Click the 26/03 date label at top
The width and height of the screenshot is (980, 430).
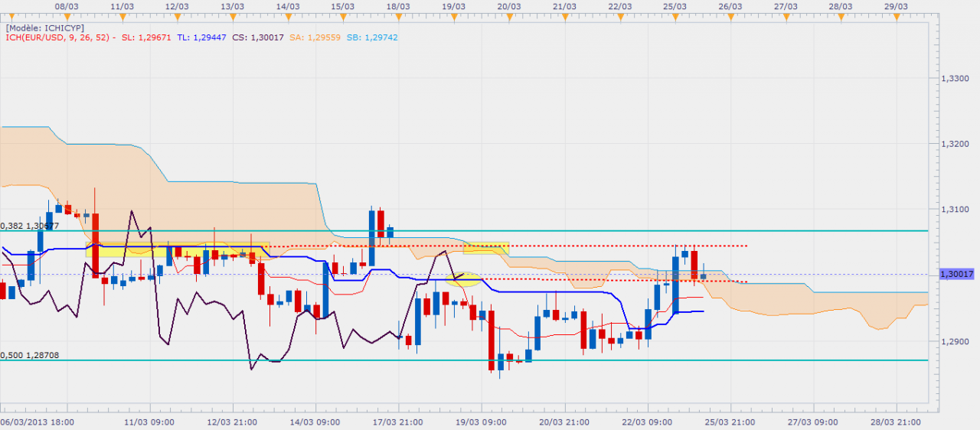(x=730, y=5)
